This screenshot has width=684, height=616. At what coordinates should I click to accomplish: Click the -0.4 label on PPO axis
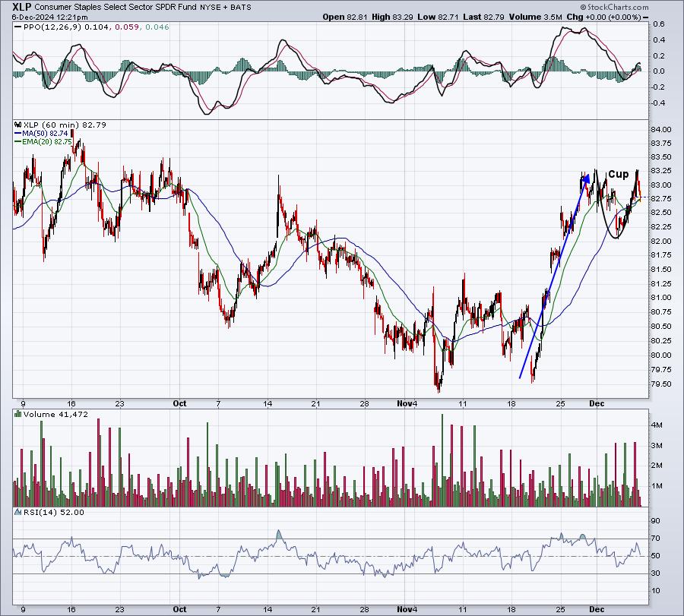click(658, 103)
